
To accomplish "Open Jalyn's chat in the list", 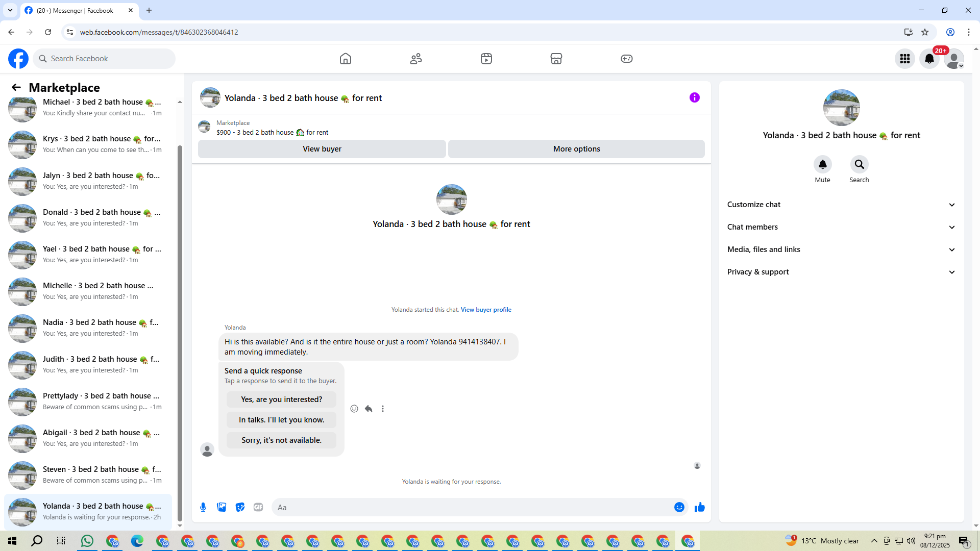I will tap(88, 181).
